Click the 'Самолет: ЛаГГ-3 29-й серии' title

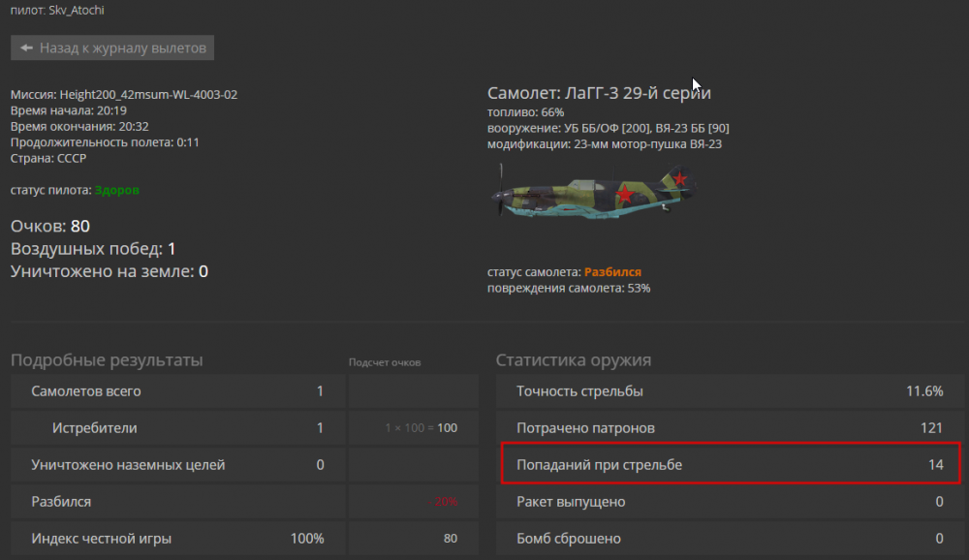click(599, 93)
